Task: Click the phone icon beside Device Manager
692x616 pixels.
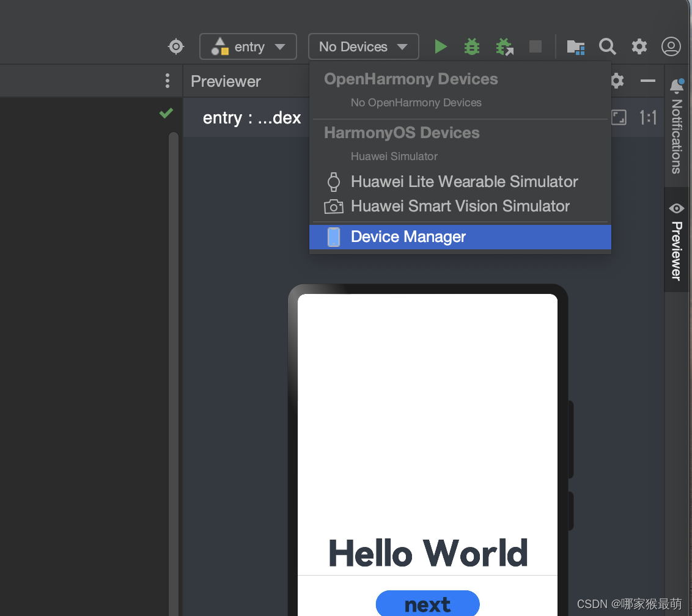Action: click(x=334, y=237)
